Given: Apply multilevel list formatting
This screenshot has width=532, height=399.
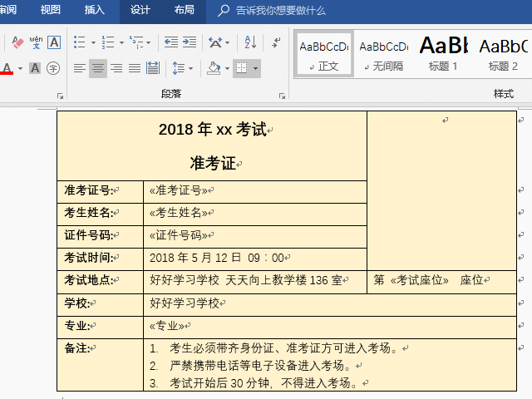Looking at the screenshot, I should point(136,42).
